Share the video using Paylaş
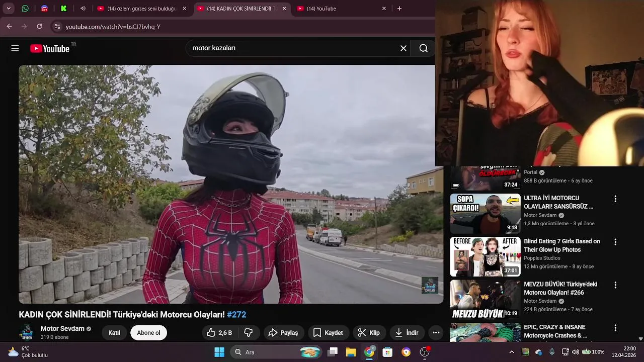 (x=283, y=333)
